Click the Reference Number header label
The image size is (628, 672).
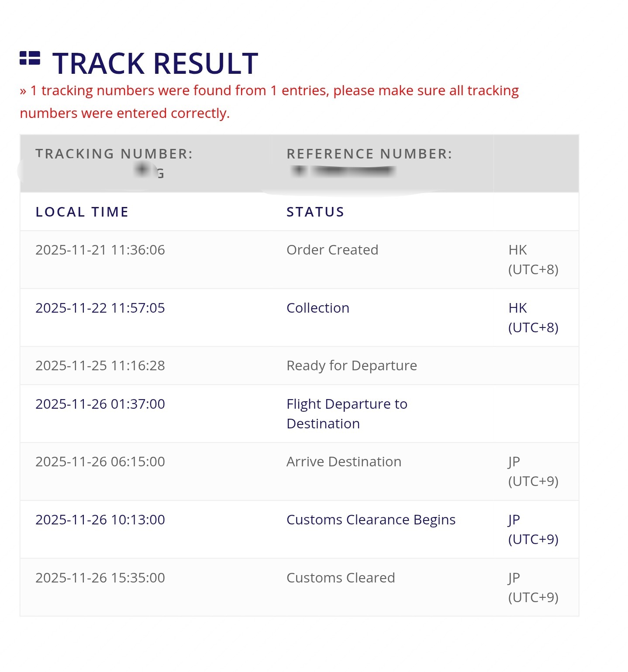point(369,154)
